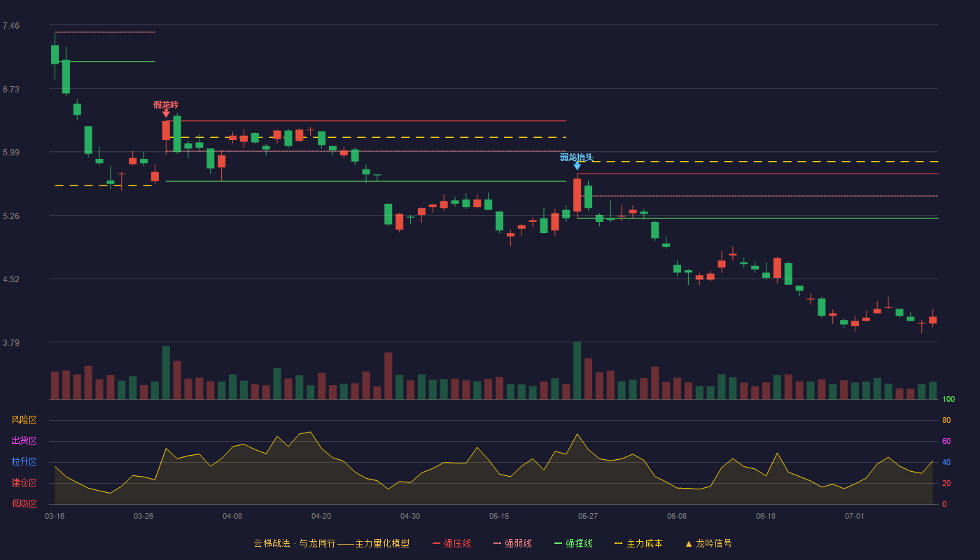Click the 40 indicator scale value
This screenshot has height=560, width=980.
946,462
